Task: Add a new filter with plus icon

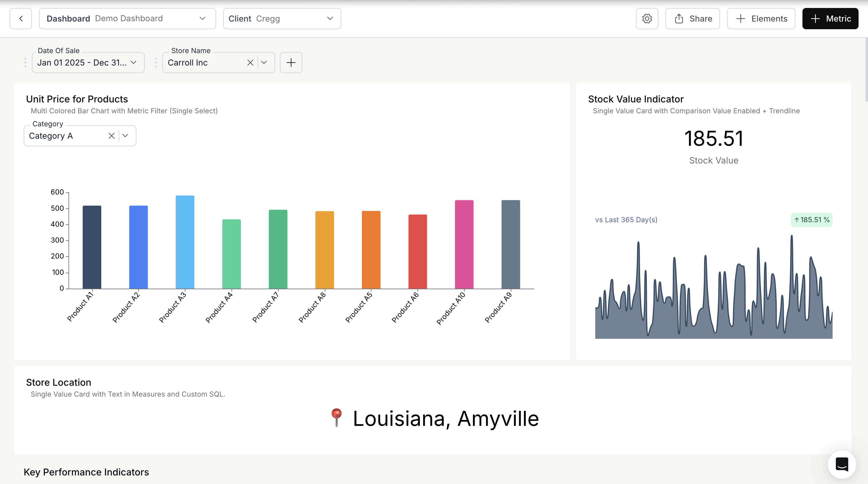Action: (291, 63)
